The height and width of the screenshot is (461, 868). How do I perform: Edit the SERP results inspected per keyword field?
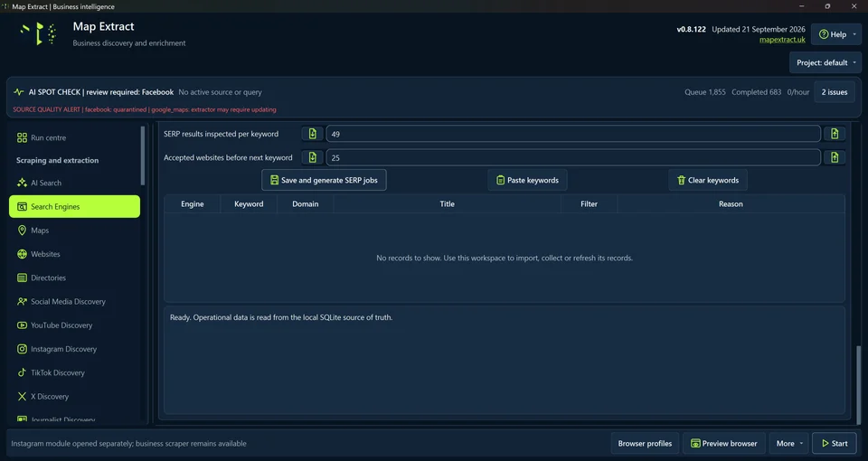click(x=573, y=134)
